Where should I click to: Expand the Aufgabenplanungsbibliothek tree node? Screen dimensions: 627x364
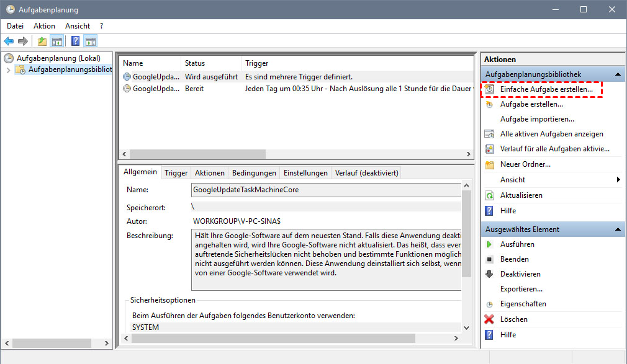(8, 70)
